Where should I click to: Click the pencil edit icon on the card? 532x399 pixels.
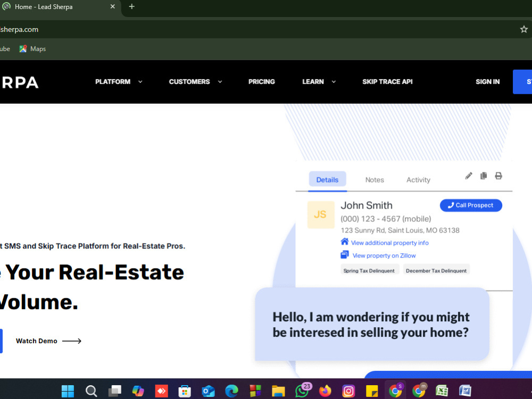[469, 176]
